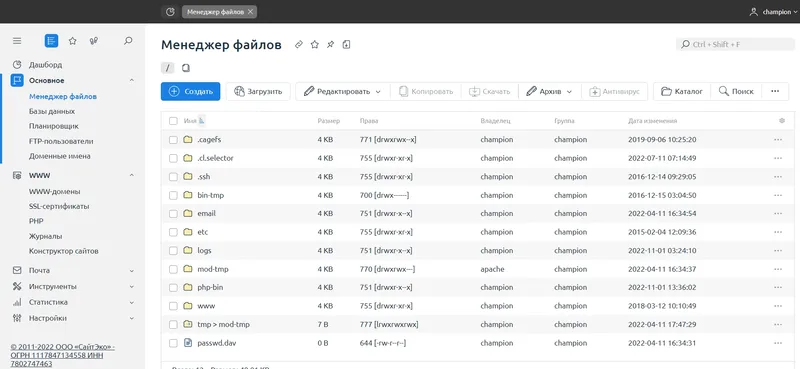Check the www row checkbox
The image size is (800, 369).
[x=173, y=306]
